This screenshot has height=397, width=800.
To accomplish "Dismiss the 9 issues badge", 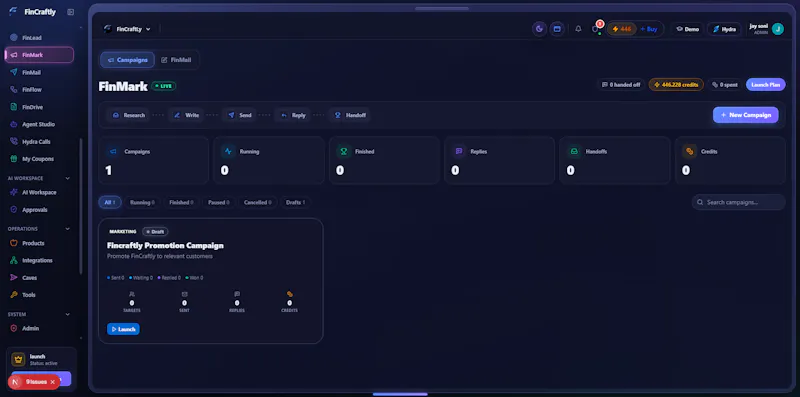I will [53, 382].
